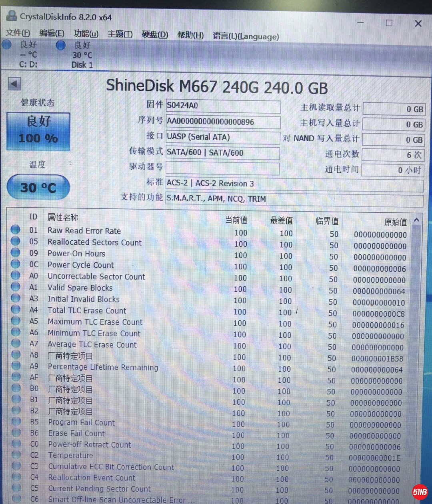Viewport: 432px width, 504px height.
Task: Select raw value 0000000000C8
Action: [x=378, y=314]
